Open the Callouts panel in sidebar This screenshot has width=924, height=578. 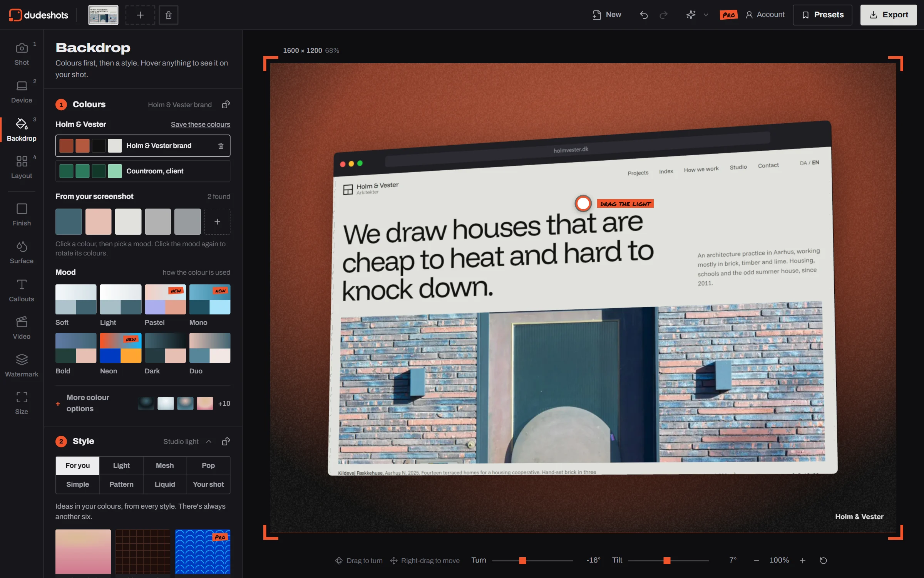[22, 290]
